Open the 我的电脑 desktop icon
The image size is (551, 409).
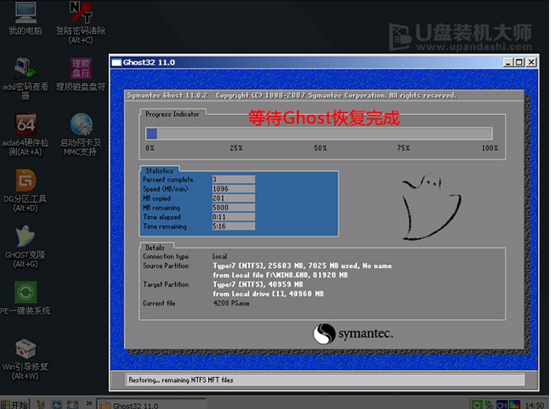[25, 18]
